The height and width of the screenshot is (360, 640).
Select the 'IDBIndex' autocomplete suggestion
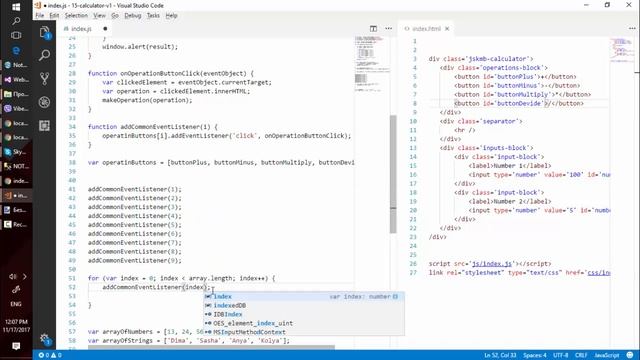[x=304, y=314]
